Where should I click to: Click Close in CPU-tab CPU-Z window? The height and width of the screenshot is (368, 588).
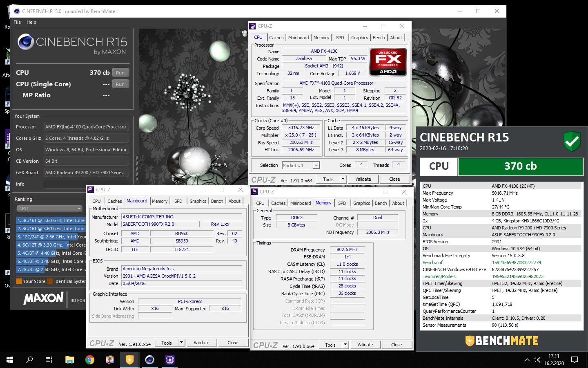(394, 179)
